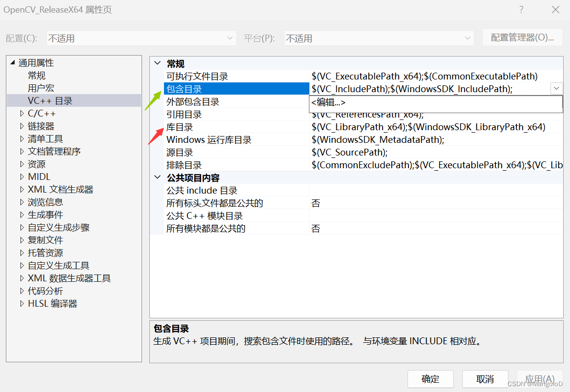Select 常规 in the property tree

[36, 76]
